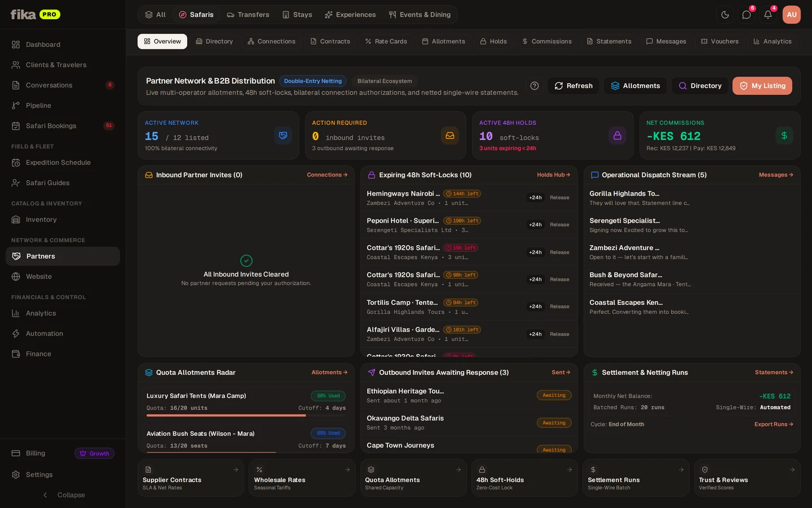Collapse the sidebar
812x508 pixels.
pyautogui.click(x=63, y=495)
